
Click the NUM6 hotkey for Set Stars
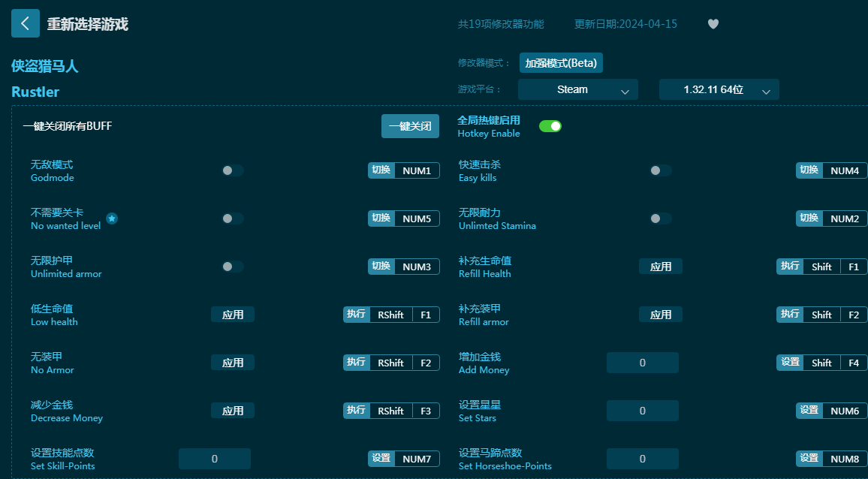pos(845,411)
